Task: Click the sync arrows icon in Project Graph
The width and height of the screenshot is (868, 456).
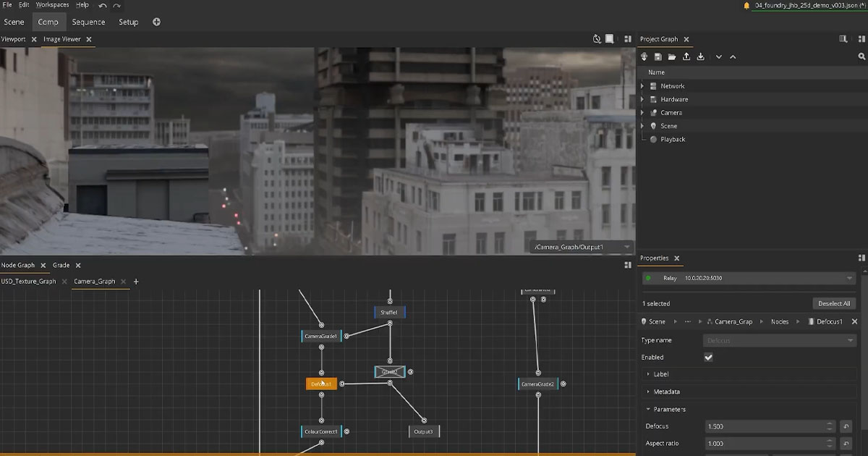Action: tap(644, 56)
